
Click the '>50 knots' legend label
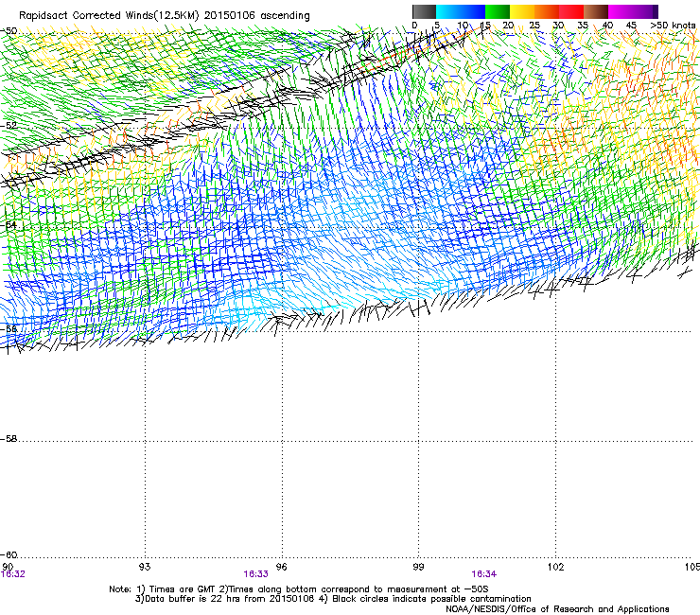click(x=673, y=26)
